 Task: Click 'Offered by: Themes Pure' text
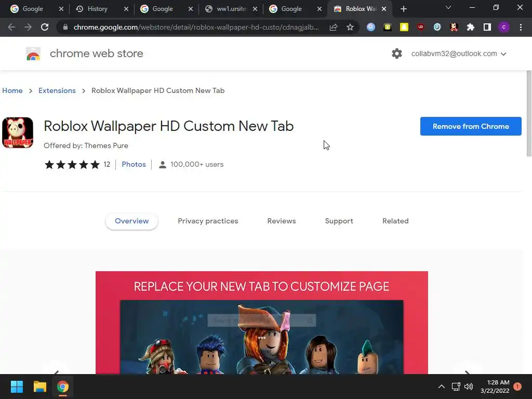tap(86, 145)
